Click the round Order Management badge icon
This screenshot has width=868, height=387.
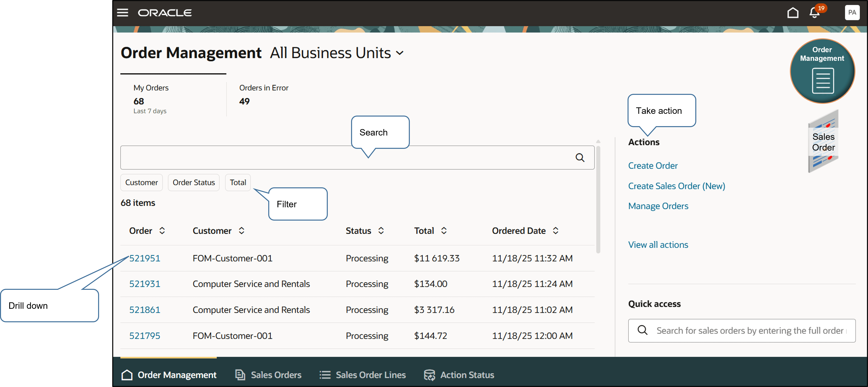[822, 71]
